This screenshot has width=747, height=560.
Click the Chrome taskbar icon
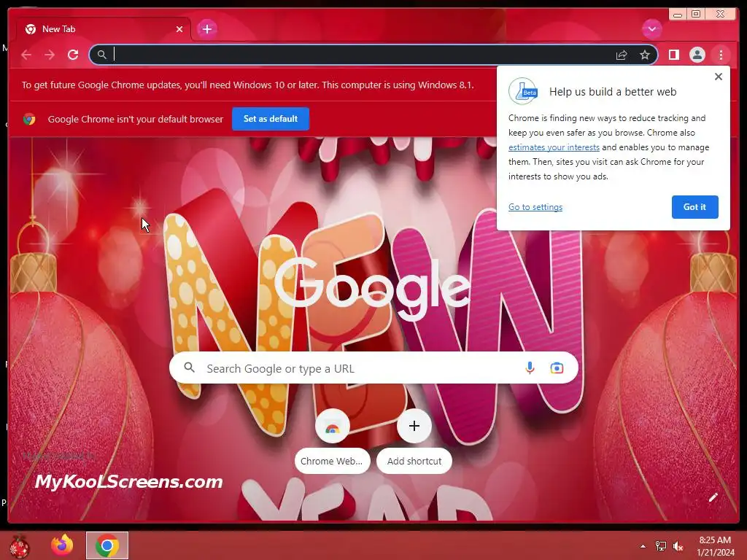point(107,545)
